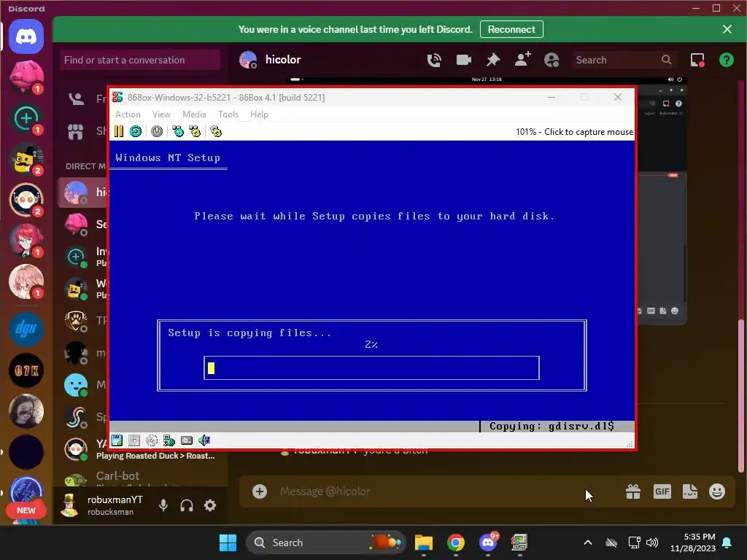This screenshot has width=747, height=560.
Task: Open the GIF picker
Action: [662, 491]
